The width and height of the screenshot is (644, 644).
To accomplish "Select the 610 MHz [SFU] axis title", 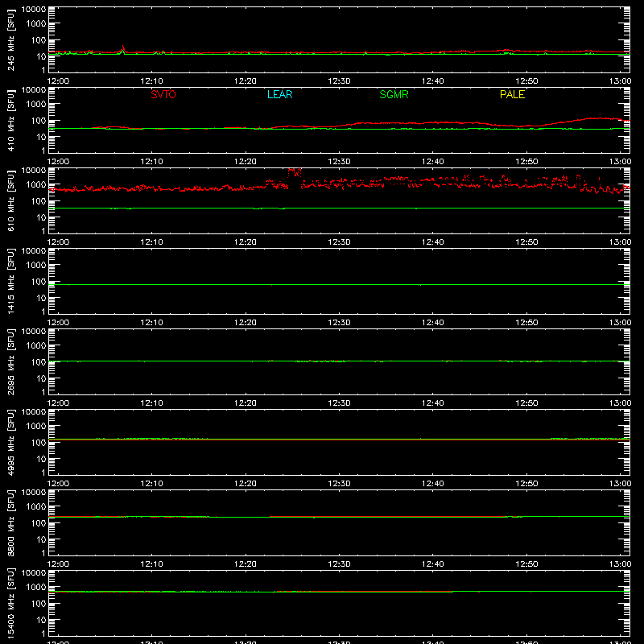I will (x=10, y=200).
